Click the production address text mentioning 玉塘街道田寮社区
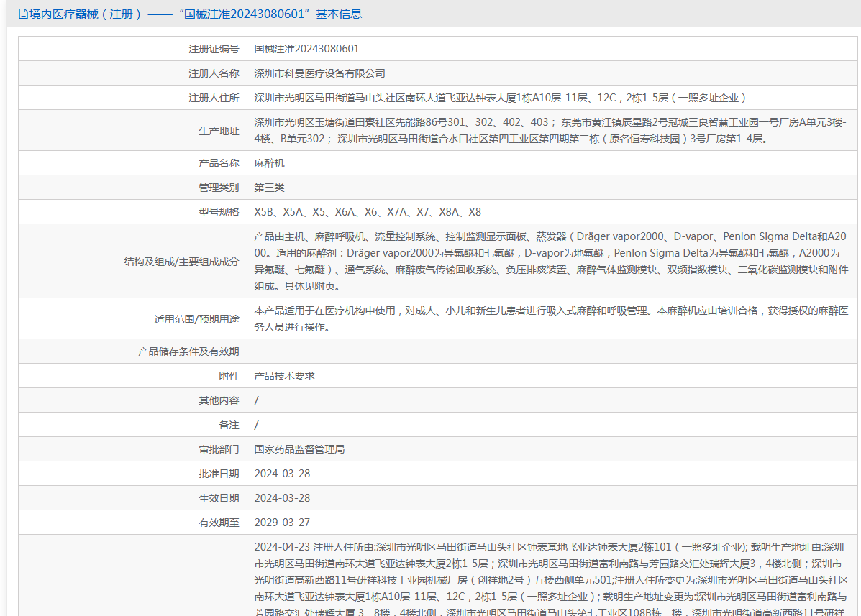This screenshot has height=616, width=861. pos(550,131)
